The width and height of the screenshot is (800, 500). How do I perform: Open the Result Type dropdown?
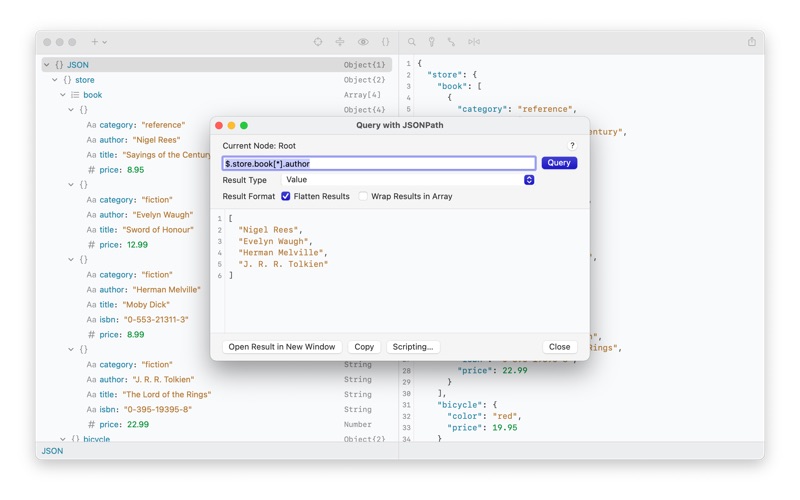pyautogui.click(x=408, y=180)
